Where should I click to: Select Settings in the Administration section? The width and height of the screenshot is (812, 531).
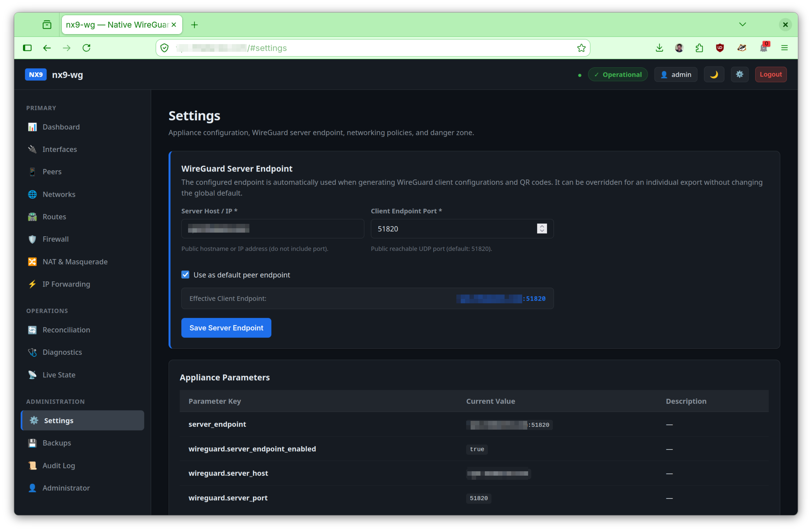coord(82,420)
